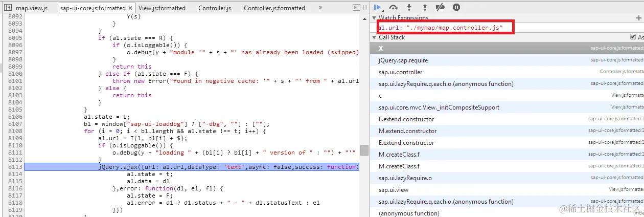Screen dimensions: 644x217
Task: Open Controller.js:formatted link beside sap.ui.controller
Action: tap(622, 72)
